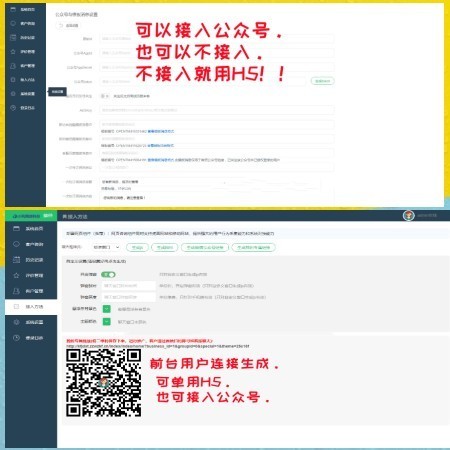
Task: Open small dropdown in upper settings form
Action: point(105,96)
